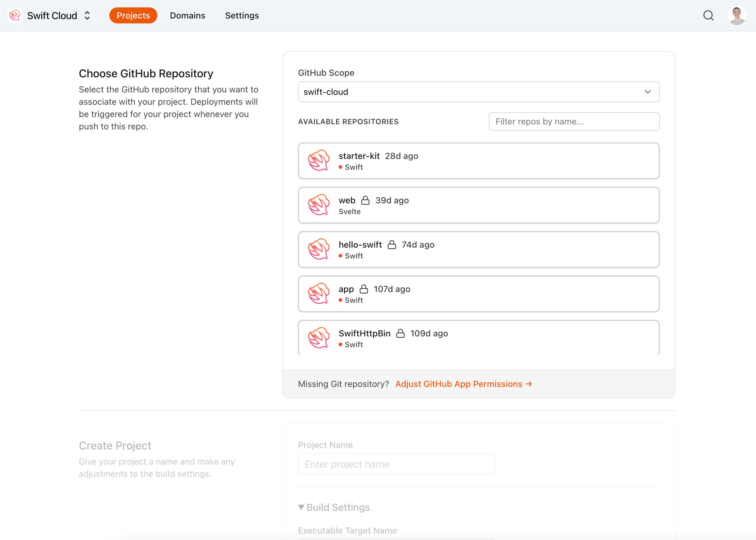Click the Enter project name input
Screen dimensions: 756x540
coord(396,464)
